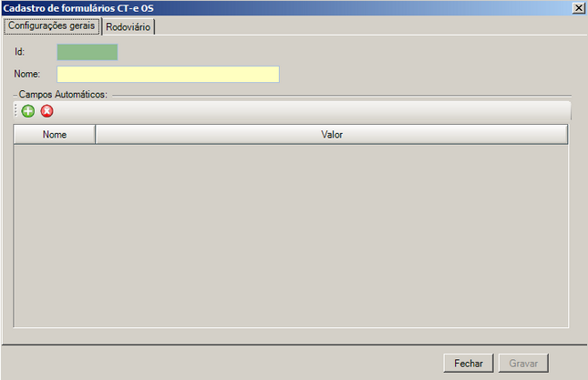
Task: Close the Cadastro de formulários CT-e OS window
Action: tap(578, 8)
